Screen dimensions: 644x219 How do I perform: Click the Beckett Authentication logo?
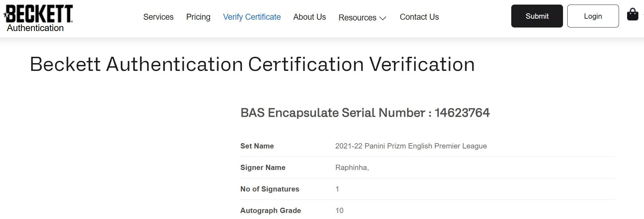(x=38, y=18)
